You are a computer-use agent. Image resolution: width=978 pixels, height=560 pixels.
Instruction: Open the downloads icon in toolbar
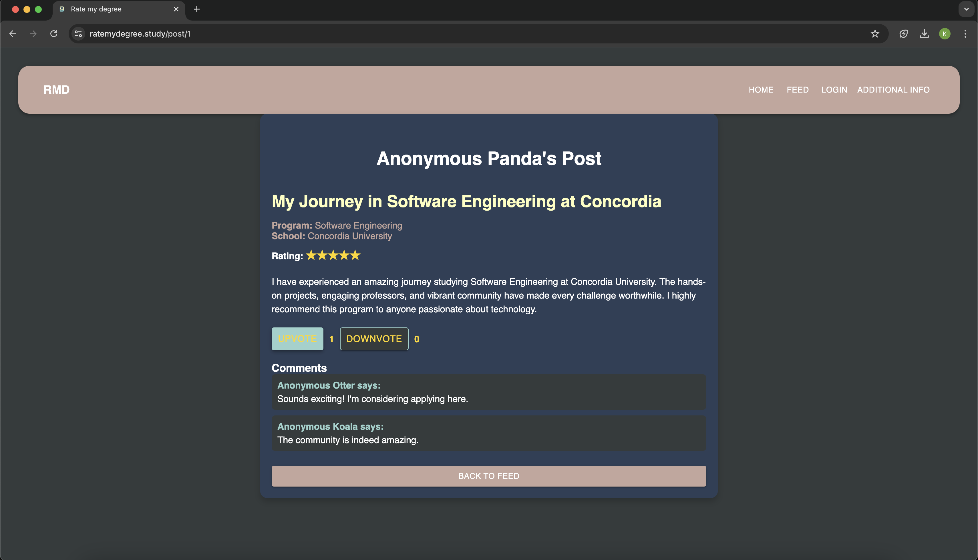[x=924, y=34]
